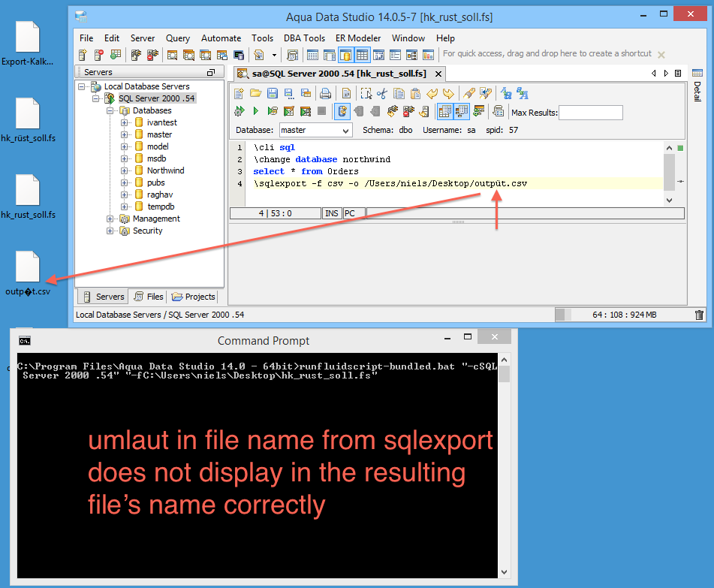Toggle the highlighted grid view icon in main toolbar
The width and height of the screenshot is (714, 588).
click(362, 56)
